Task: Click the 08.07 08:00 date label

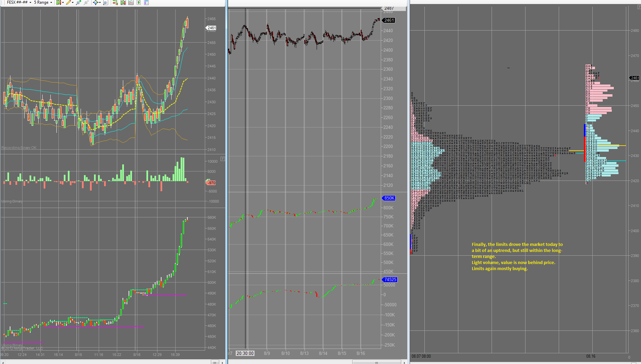Action: 421,356
